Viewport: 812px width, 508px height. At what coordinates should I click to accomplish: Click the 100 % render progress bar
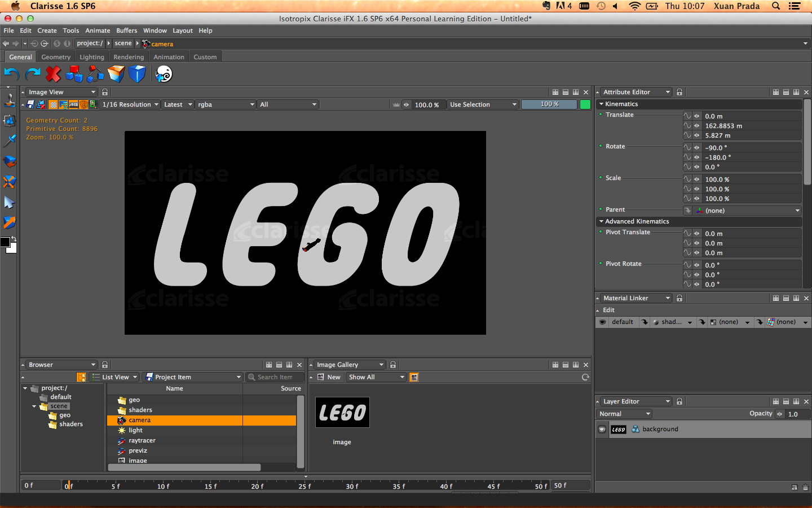coord(549,104)
